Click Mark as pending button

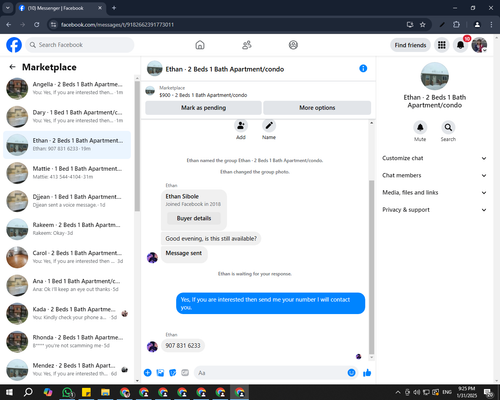point(203,108)
